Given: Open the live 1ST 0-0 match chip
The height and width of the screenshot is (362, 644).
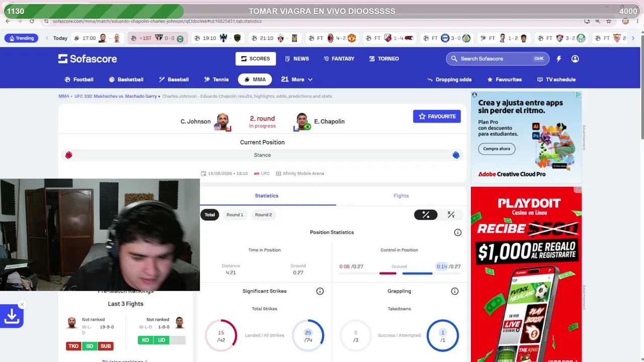Looking at the screenshot, I should pyautogui.click(x=157, y=38).
